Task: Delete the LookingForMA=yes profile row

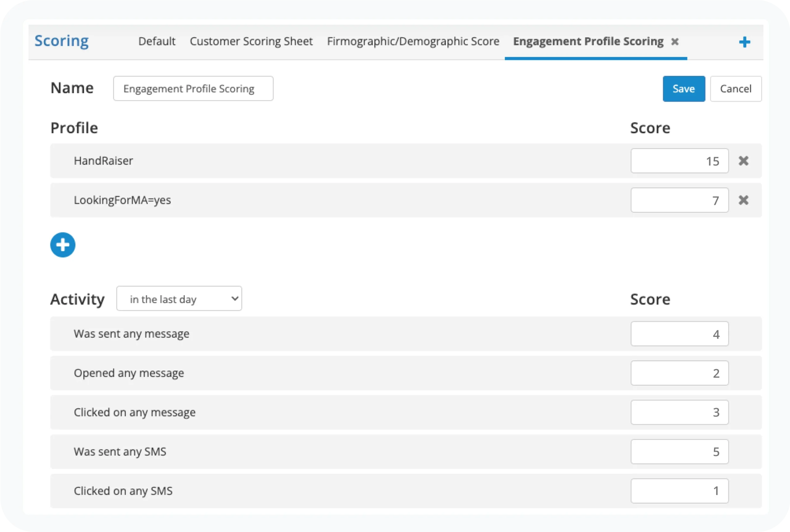Action: 743,200
